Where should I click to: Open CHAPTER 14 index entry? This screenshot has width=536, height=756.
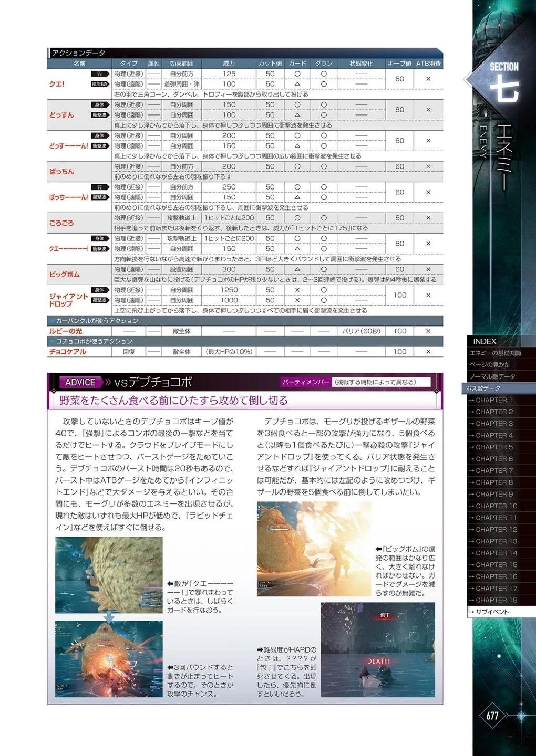pos(496,553)
